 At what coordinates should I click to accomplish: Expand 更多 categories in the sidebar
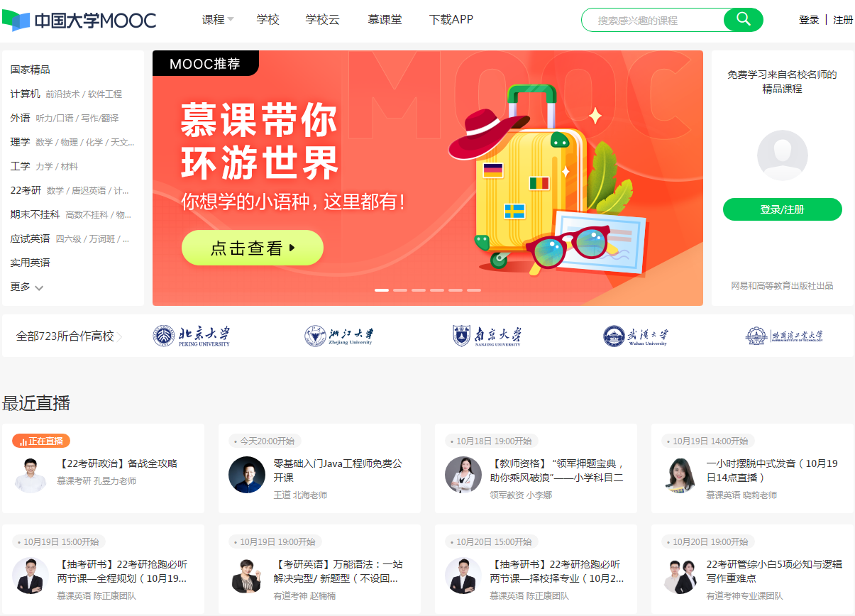pos(27,287)
